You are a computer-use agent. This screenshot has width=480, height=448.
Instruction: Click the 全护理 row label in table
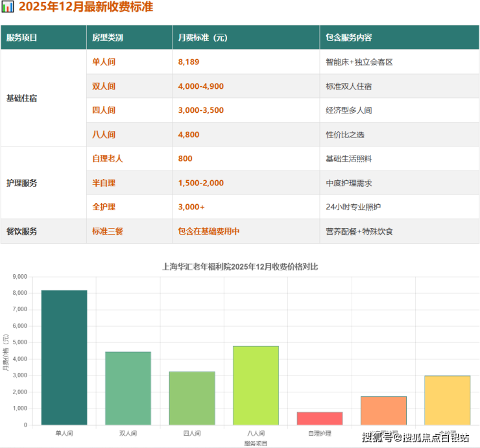[x=104, y=207]
